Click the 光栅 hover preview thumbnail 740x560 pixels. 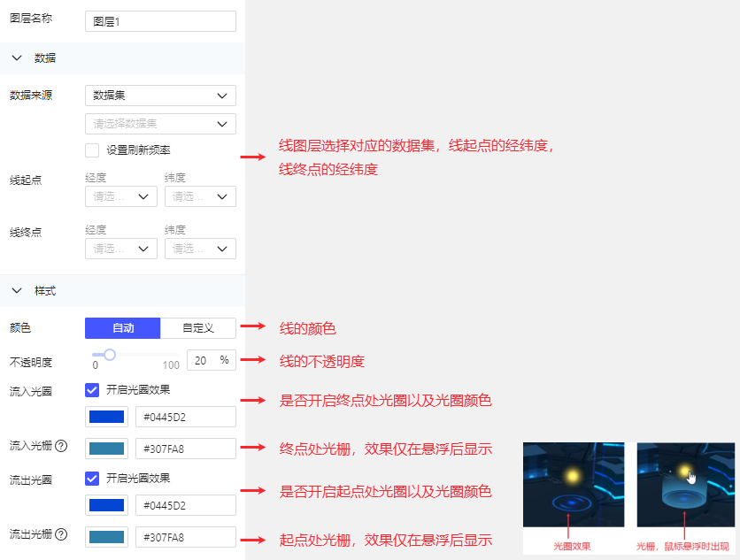pos(686,485)
